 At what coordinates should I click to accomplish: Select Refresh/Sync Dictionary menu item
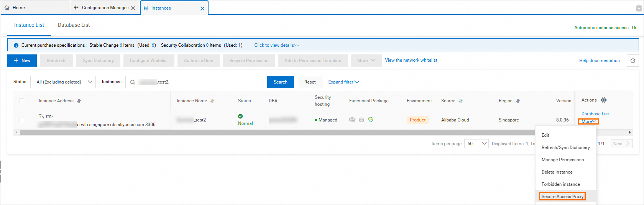pyautogui.click(x=566, y=148)
